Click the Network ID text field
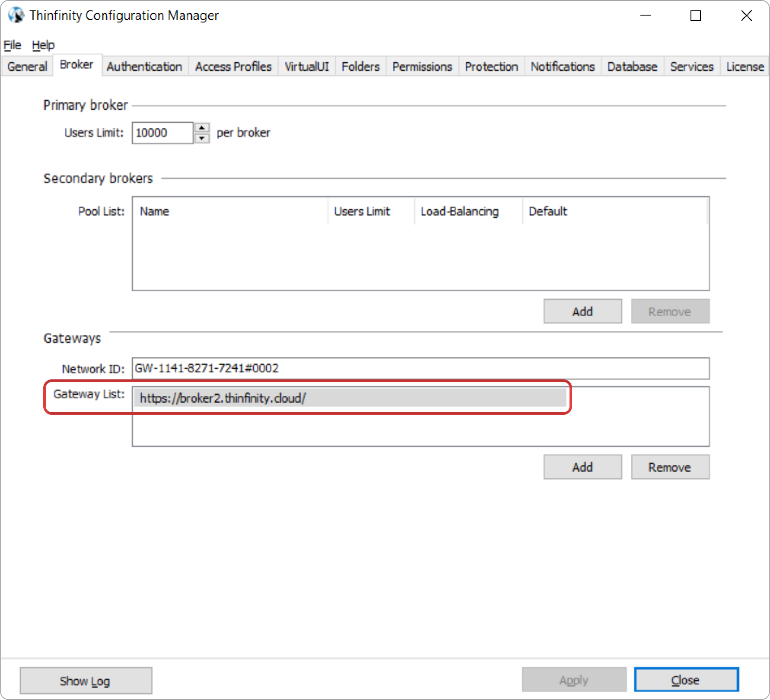The width and height of the screenshot is (770, 700). (421, 369)
